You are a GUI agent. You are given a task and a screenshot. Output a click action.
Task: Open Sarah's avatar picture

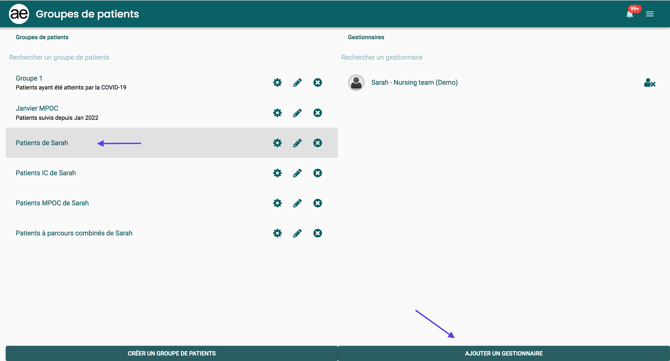(x=356, y=82)
